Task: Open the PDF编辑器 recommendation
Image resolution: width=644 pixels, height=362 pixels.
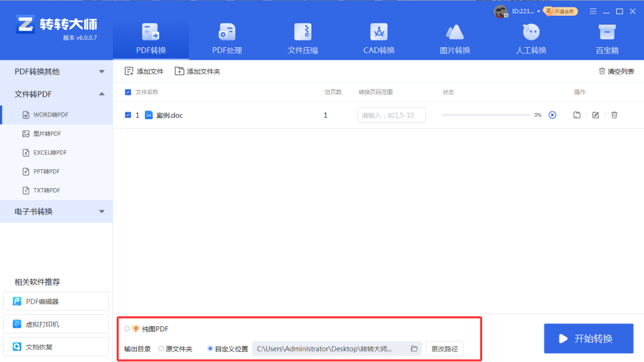Action: (56, 302)
